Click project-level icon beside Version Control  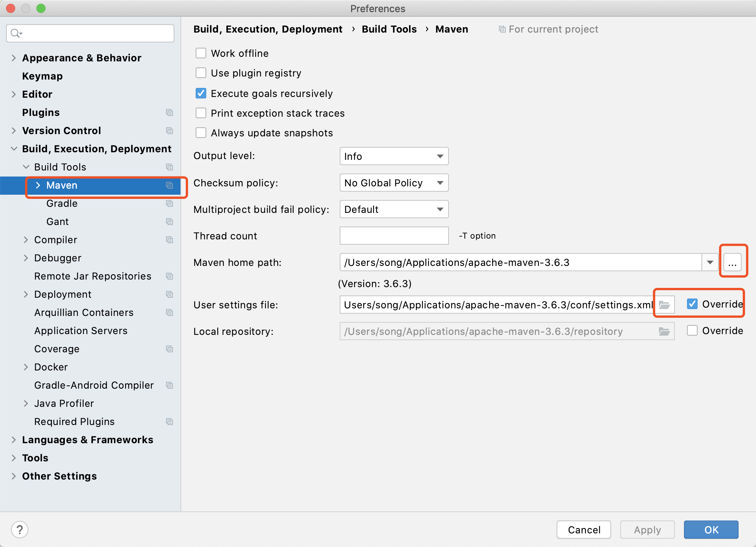(169, 131)
